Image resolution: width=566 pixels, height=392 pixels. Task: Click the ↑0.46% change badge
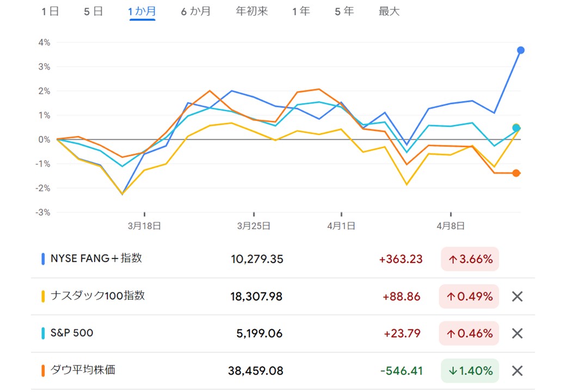469,334
